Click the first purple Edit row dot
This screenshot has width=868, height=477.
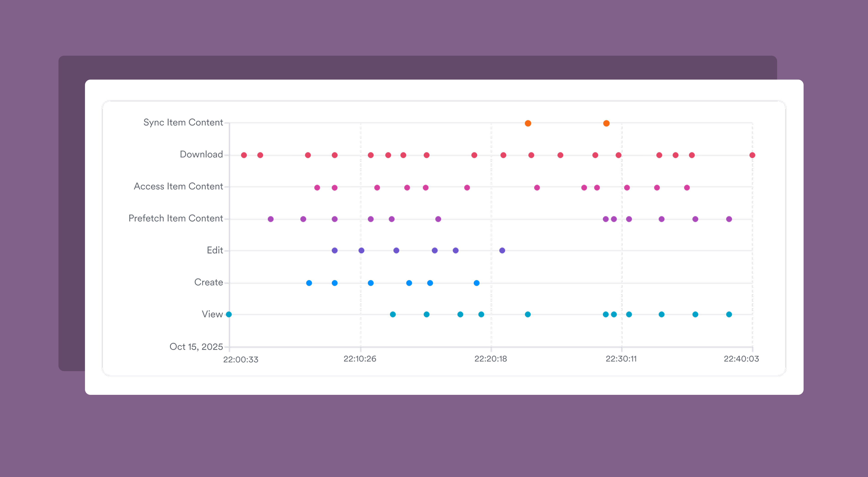tap(334, 250)
